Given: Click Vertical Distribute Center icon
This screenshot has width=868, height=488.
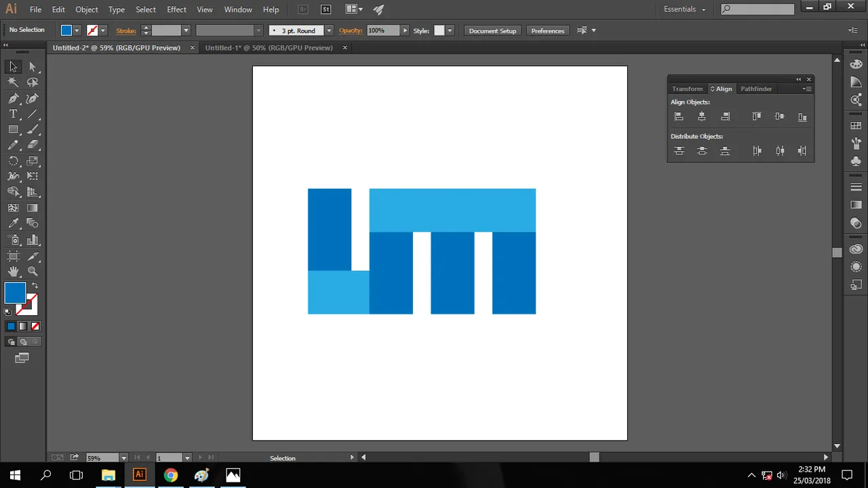Looking at the screenshot, I should pos(702,151).
